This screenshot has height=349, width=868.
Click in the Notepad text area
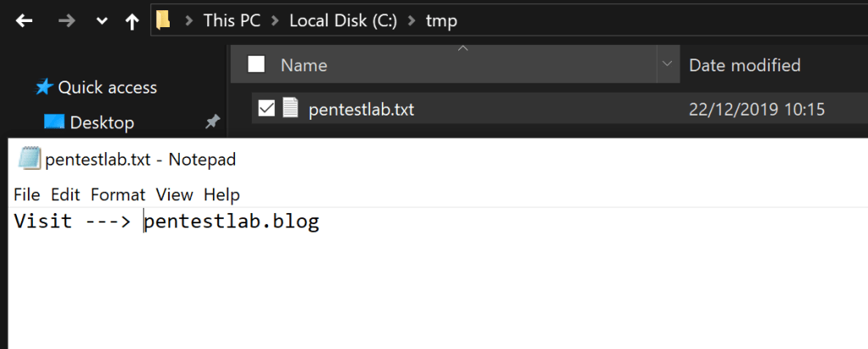424,280
